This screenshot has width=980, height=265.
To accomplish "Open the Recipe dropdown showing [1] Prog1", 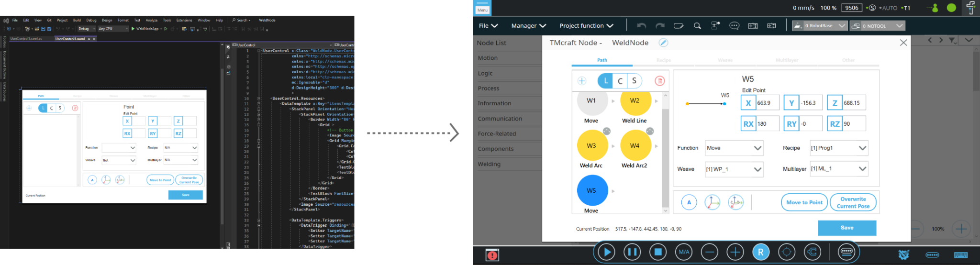I will tap(838, 148).
